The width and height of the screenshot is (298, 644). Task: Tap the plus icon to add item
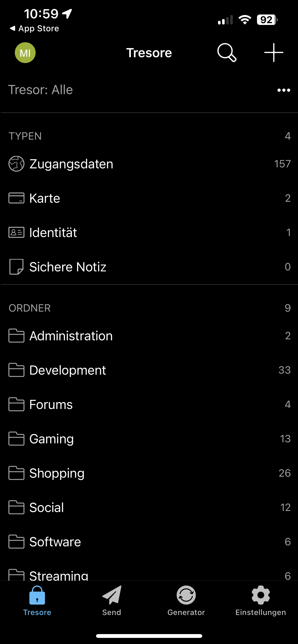pyautogui.click(x=274, y=53)
